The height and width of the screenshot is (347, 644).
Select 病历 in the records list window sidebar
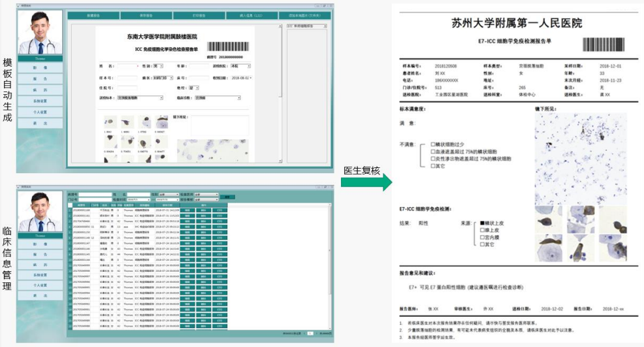[40, 265]
